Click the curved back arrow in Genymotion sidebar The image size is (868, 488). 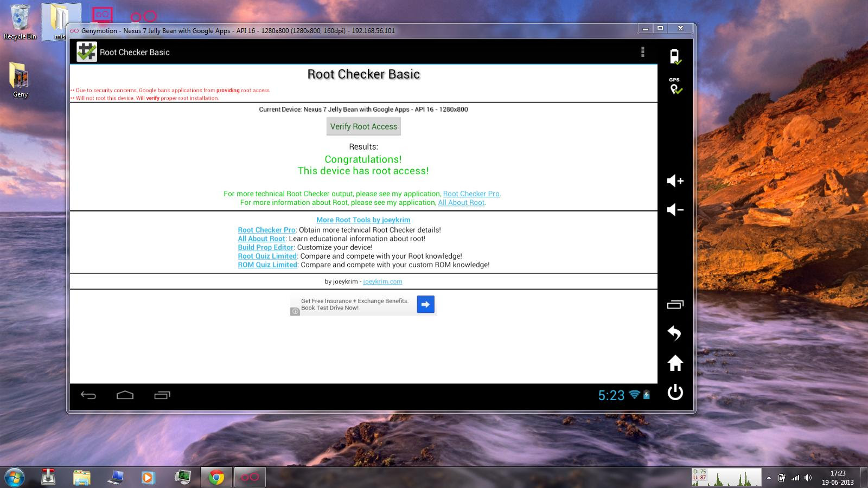coord(675,333)
